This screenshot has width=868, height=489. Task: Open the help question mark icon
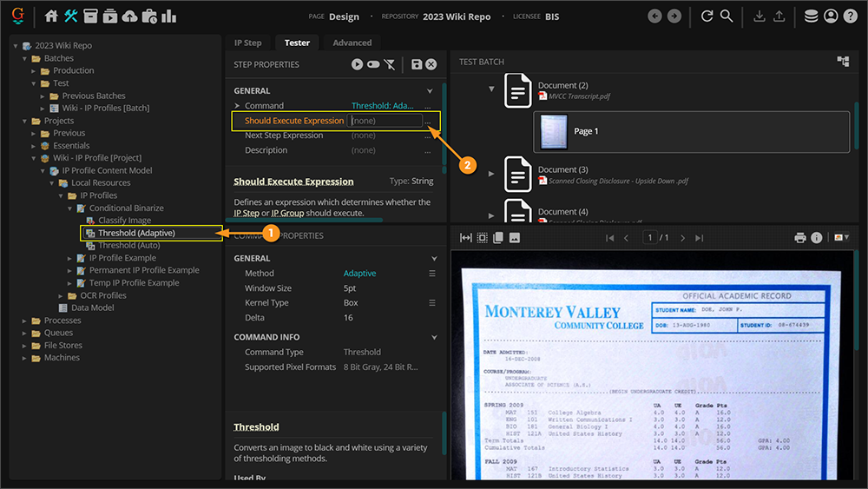(851, 16)
